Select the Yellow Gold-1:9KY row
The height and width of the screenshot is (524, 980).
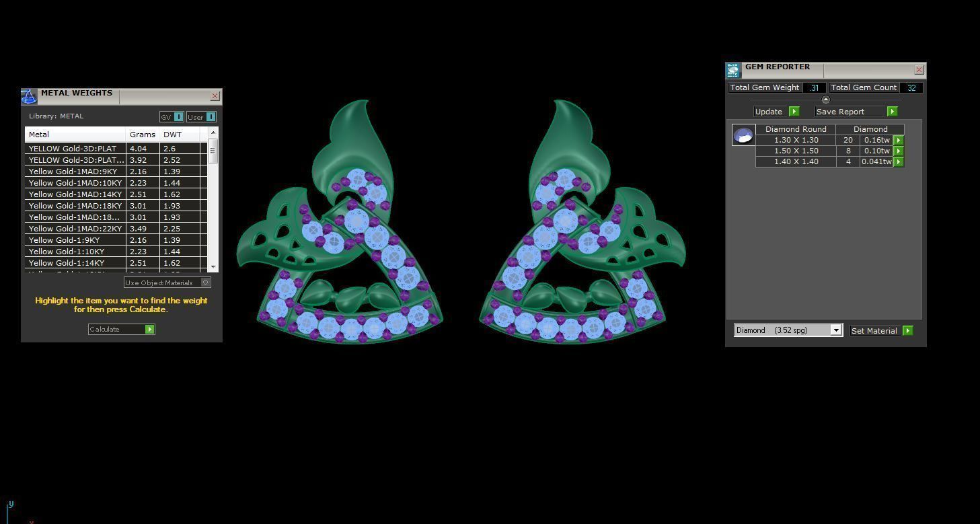tap(116, 240)
